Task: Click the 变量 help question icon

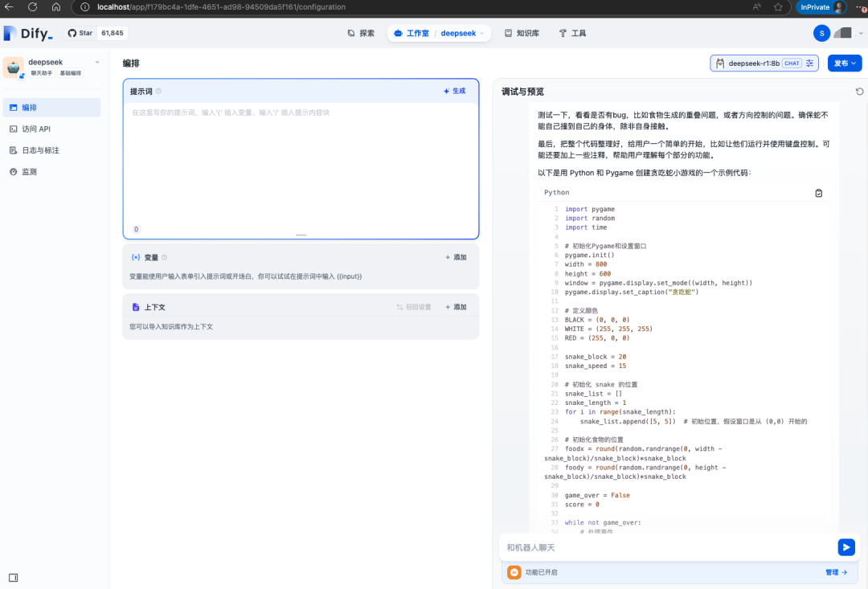Action: [x=165, y=257]
